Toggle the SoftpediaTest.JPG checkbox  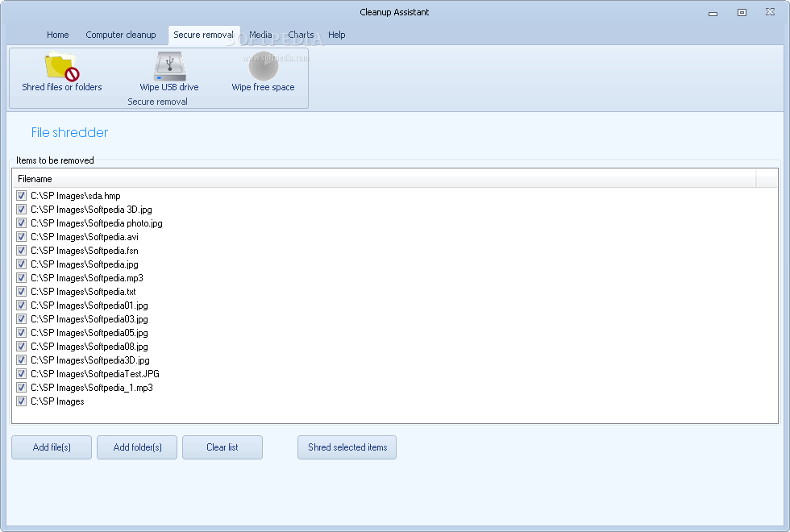[x=21, y=374]
